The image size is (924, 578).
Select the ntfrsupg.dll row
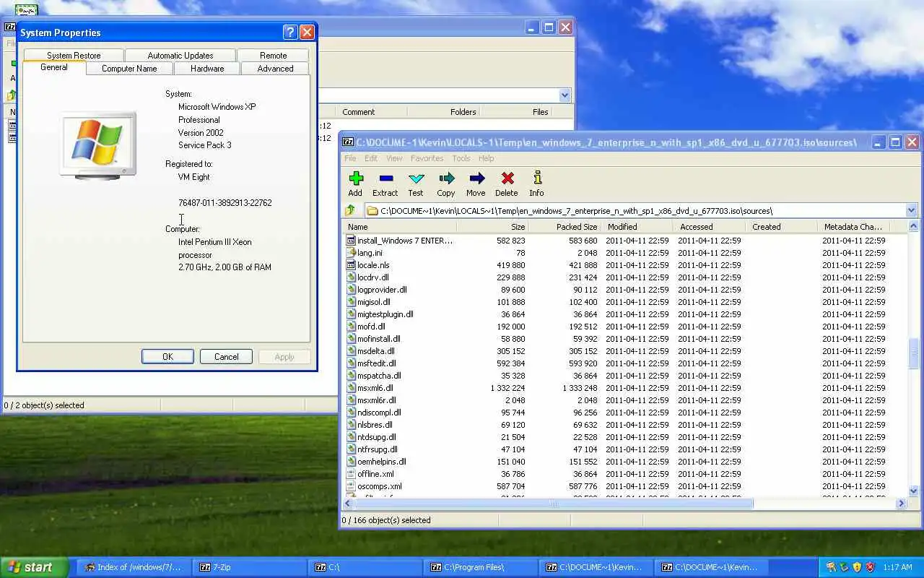(x=624, y=449)
